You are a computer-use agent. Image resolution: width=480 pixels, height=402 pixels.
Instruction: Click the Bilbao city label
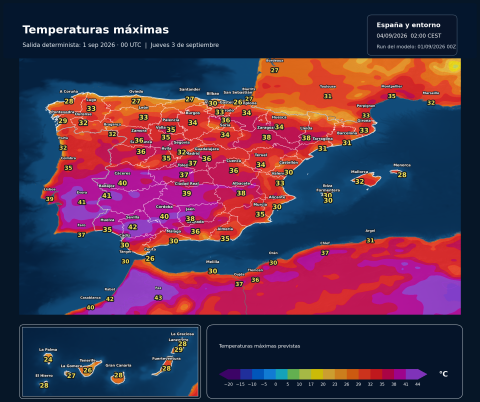213,94
